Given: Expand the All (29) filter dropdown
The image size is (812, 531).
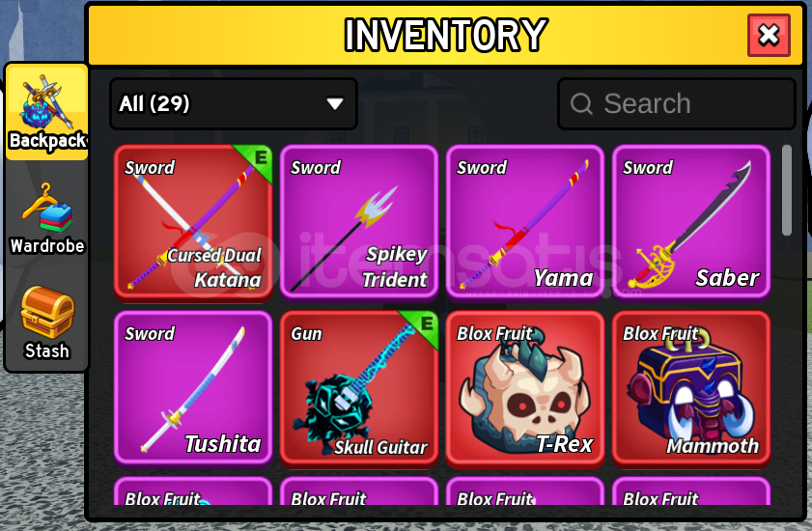Looking at the screenshot, I should click(234, 103).
